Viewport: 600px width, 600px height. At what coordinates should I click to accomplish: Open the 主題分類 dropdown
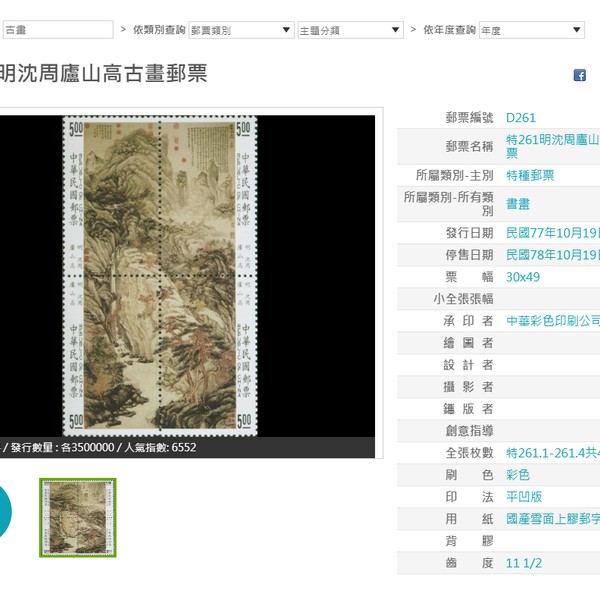351,30
